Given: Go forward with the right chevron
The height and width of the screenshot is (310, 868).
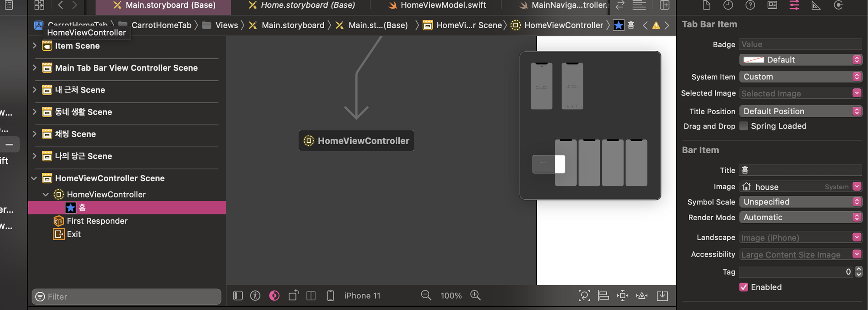Looking at the screenshot, I should pos(75,5).
